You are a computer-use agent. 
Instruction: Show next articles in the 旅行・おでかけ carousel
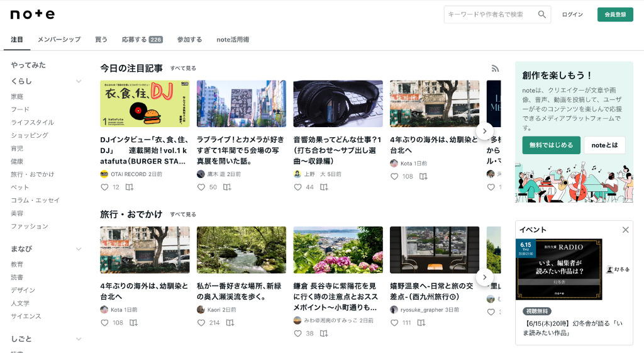(485, 277)
